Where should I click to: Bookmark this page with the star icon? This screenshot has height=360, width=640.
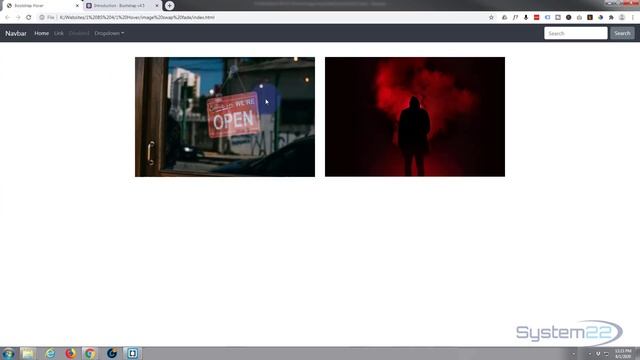(x=491, y=17)
